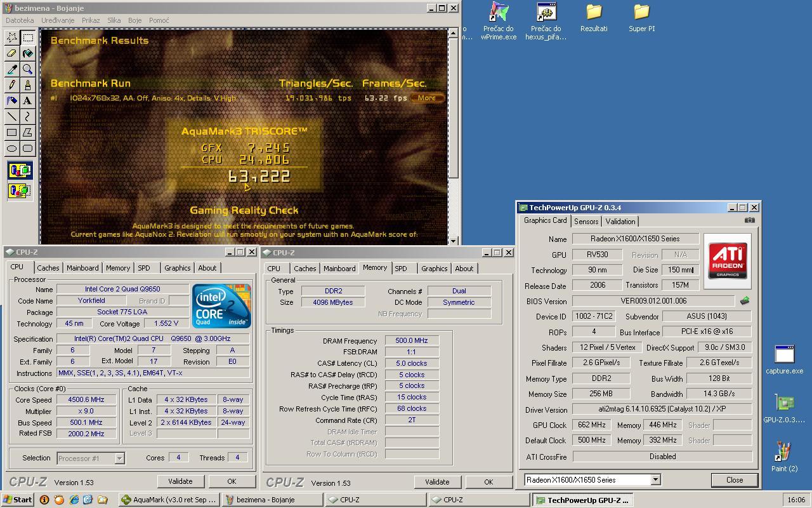
Task: Select the Brush tool in Paint
Action: coord(28,85)
